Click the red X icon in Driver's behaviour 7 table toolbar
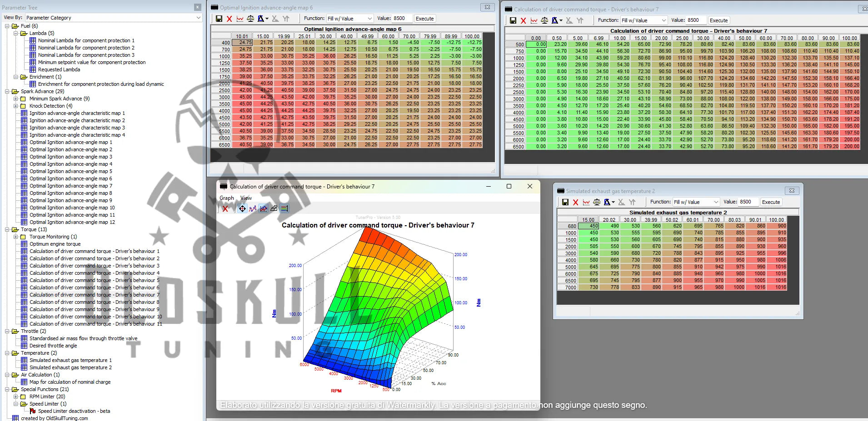The width and height of the screenshot is (868, 421). click(x=524, y=20)
